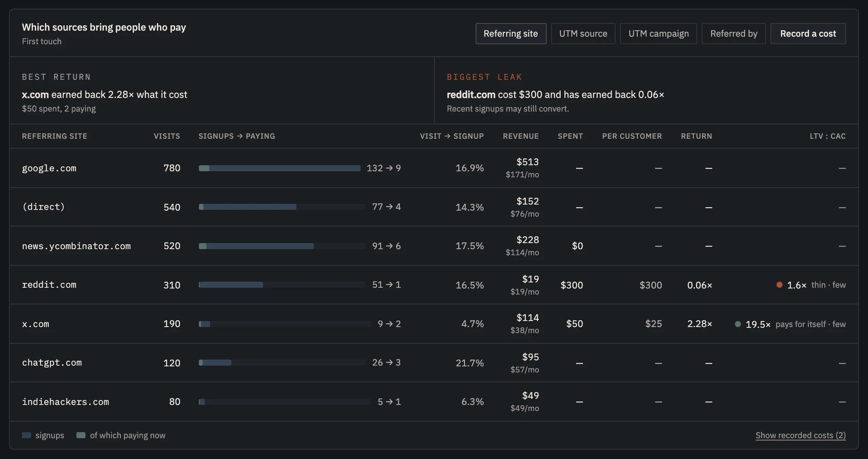Open the Referred by tab
The width and height of the screenshot is (868, 459).
coord(733,34)
